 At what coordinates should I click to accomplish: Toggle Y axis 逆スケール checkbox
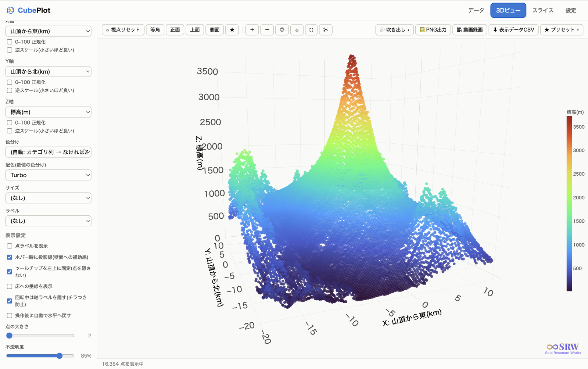click(10, 90)
